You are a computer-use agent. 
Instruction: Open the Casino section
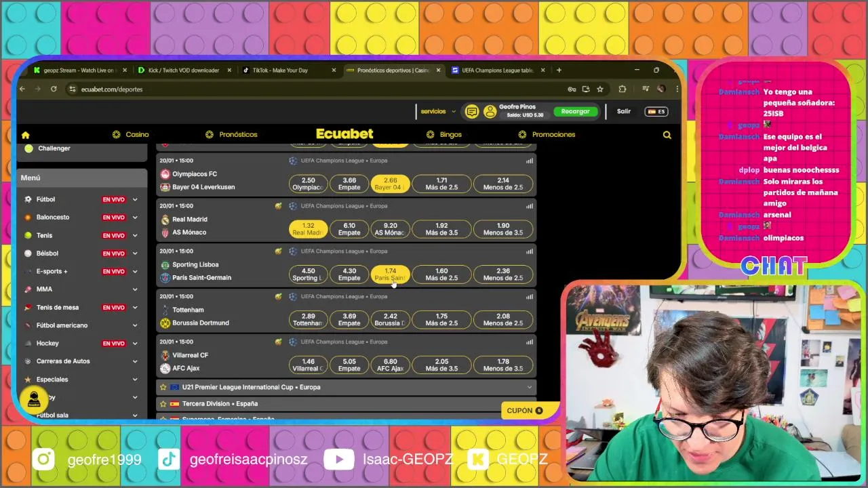point(131,135)
